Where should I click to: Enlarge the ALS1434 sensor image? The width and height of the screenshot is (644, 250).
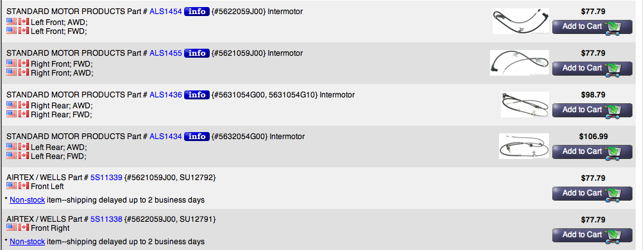(524, 146)
